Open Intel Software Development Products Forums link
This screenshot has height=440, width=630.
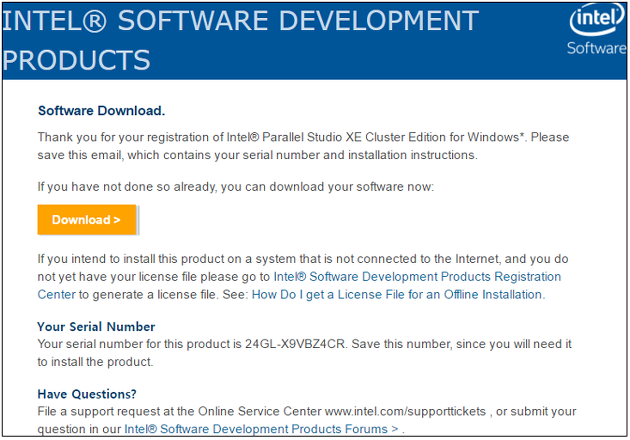coord(261,429)
